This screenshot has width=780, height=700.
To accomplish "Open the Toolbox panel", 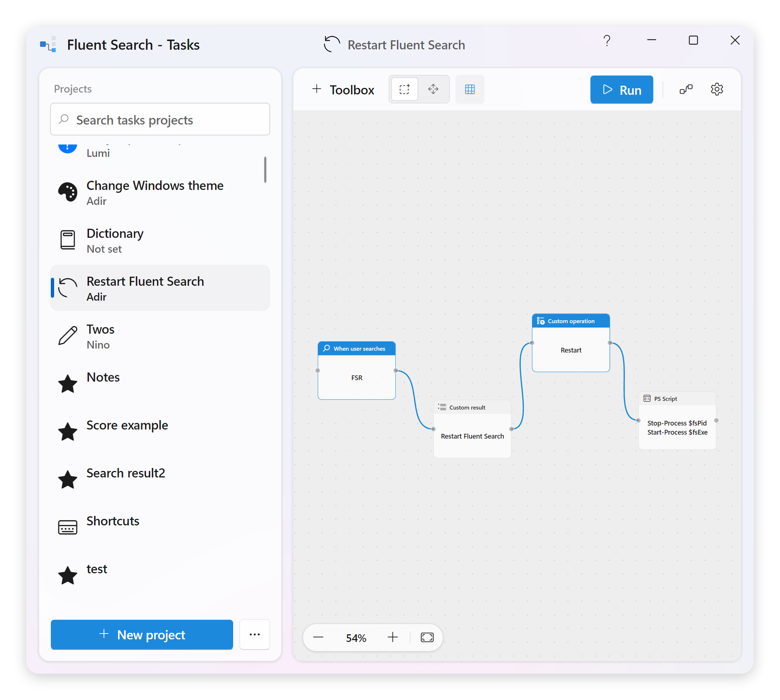I will (343, 90).
